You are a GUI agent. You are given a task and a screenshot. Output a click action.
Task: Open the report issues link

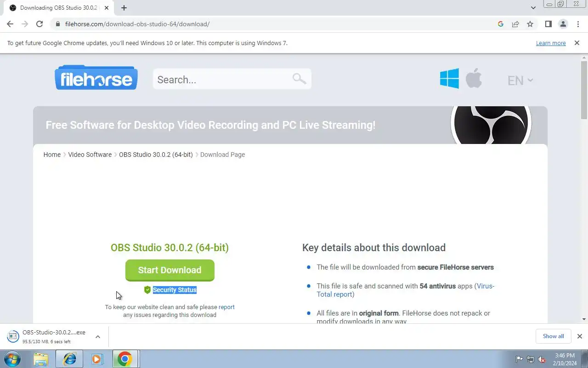pos(226,307)
